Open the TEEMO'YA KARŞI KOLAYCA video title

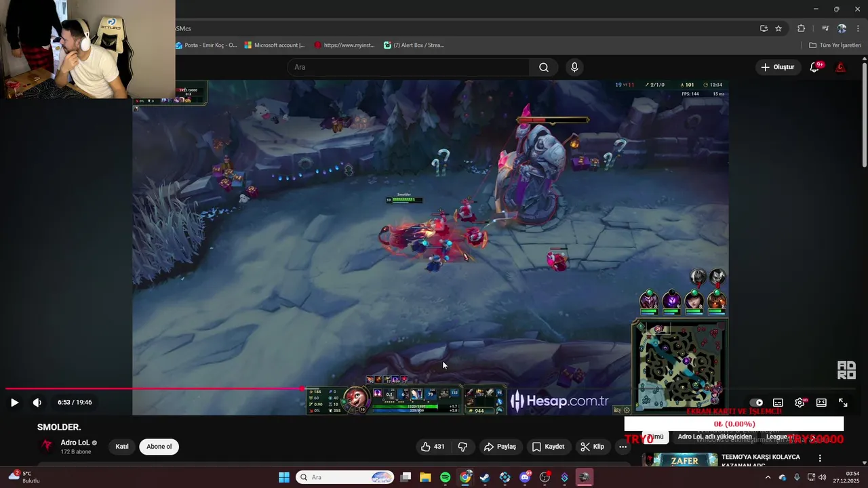761,461
